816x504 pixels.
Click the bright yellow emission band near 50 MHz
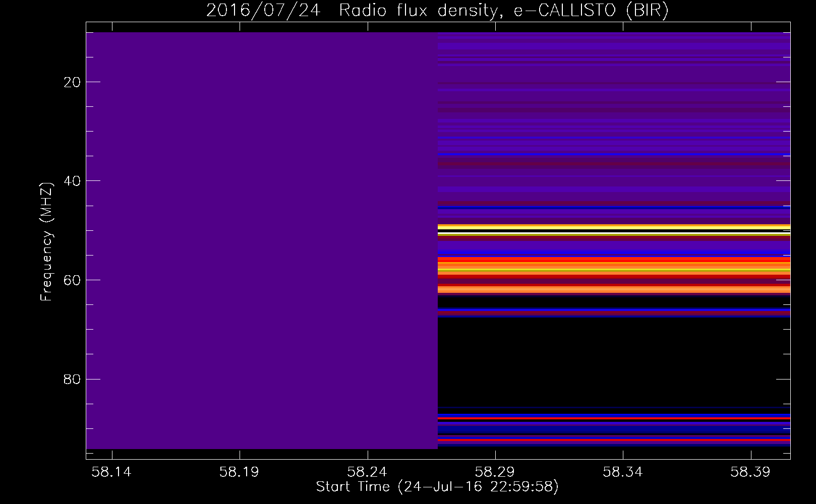click(x=614, y=227)
